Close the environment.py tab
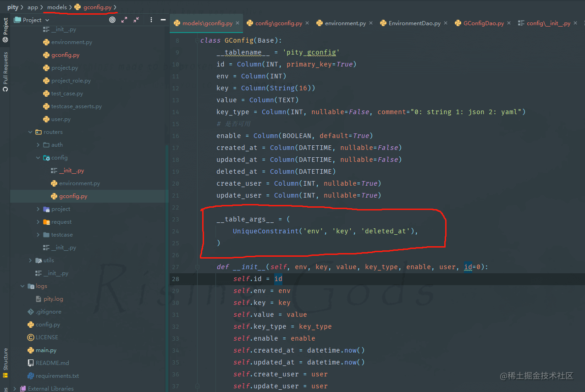Screen dimensions: 585x392 [x=370, y=23]
